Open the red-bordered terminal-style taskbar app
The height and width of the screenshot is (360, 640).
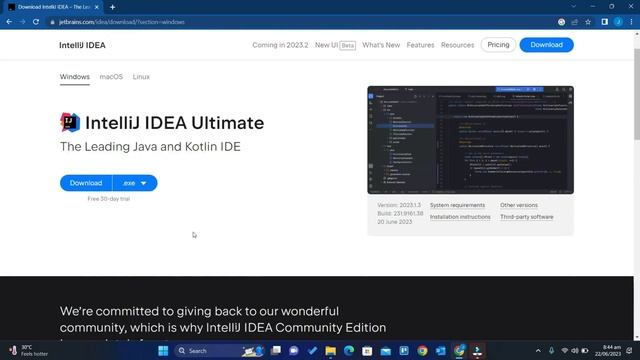(x=477, y=351)
